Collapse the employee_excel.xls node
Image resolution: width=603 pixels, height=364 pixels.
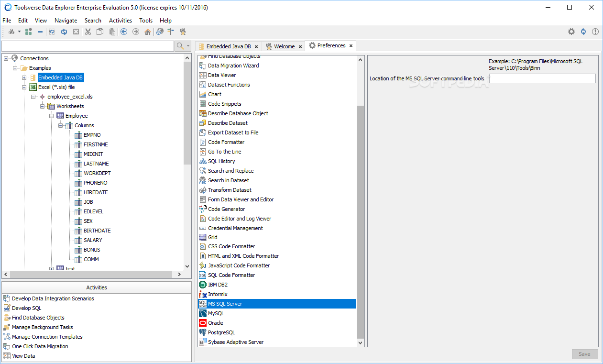pyautogui.click(x=33, y=97)
